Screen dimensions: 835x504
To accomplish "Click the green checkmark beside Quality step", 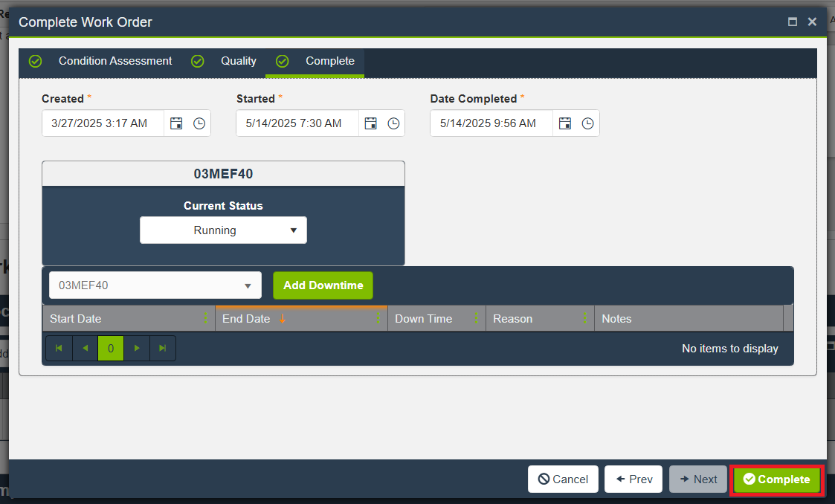I will point(197,61).
